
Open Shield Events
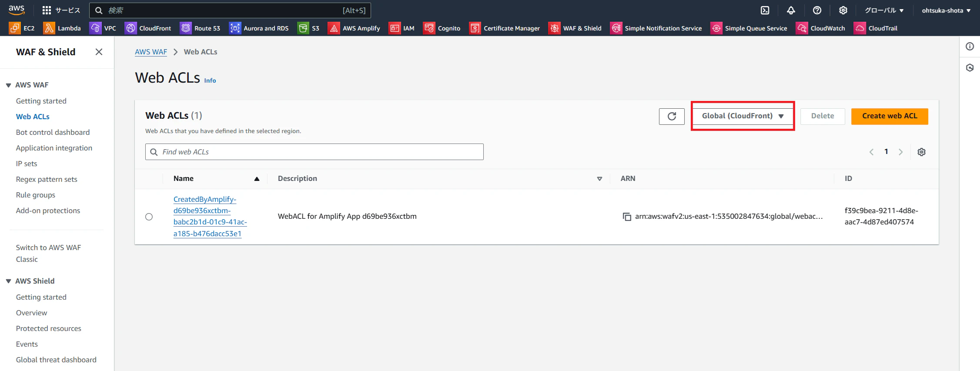click(27, 344)
